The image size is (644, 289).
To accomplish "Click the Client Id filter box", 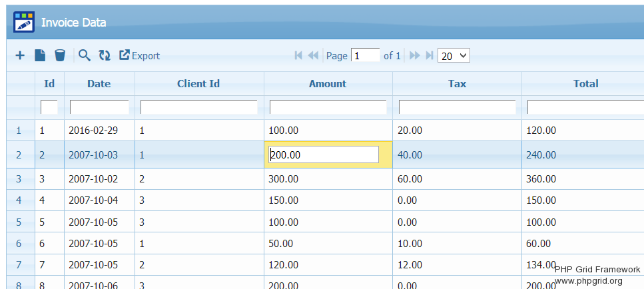I will click(198, 107).
